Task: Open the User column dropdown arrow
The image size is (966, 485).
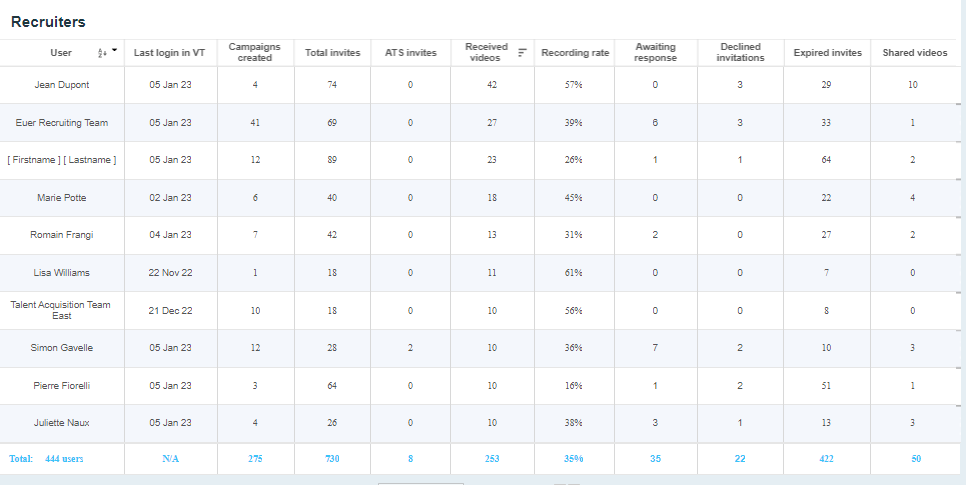Action: click(114, 51)
